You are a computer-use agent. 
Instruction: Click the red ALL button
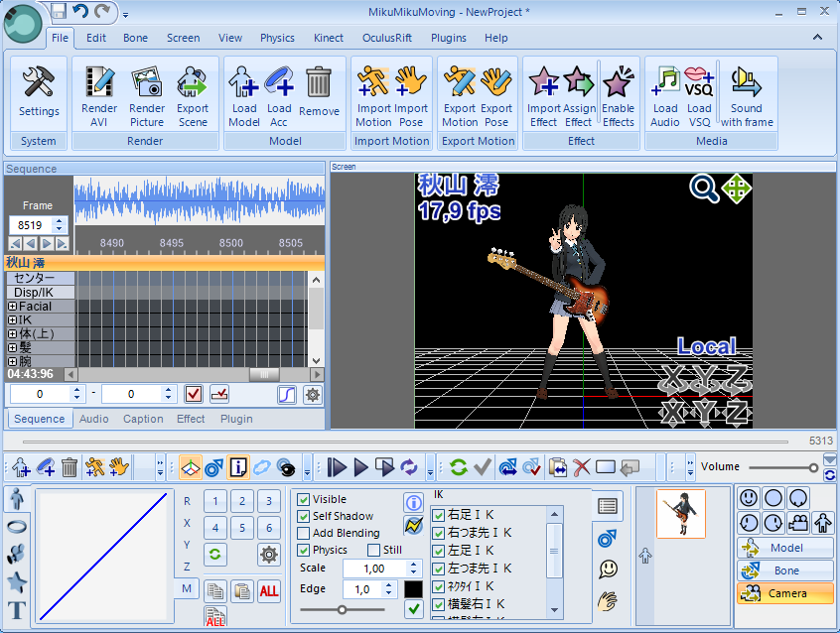[x=269, y=591]
